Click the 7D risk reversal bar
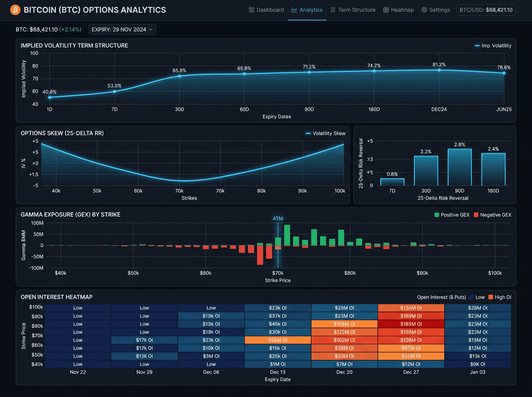 click(x=392, y=182)
